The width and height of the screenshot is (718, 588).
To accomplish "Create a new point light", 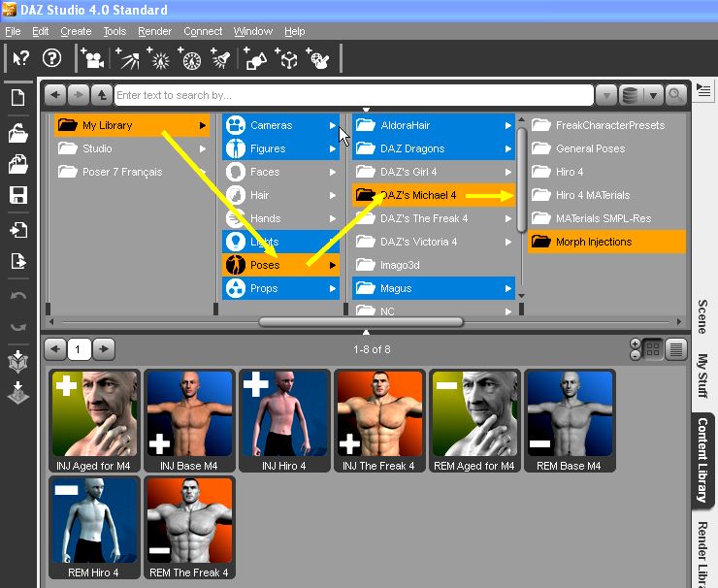I will [158, 58].
